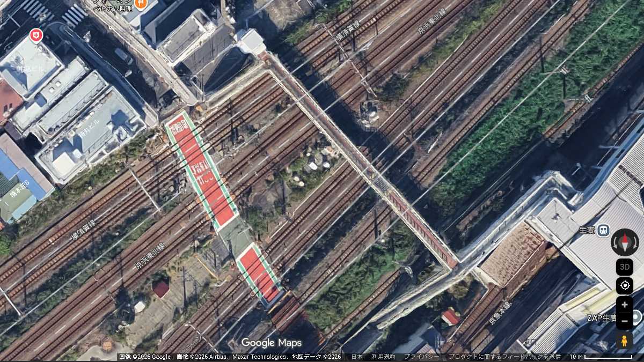Click the ベトナム料理 restaurant label
The image size is (644, 362).
point(113,9)
